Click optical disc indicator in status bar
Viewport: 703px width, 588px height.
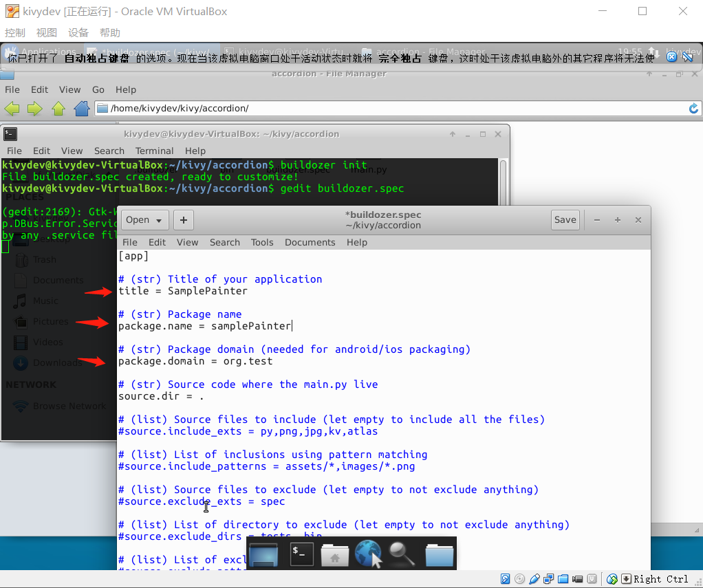point(519,579)
